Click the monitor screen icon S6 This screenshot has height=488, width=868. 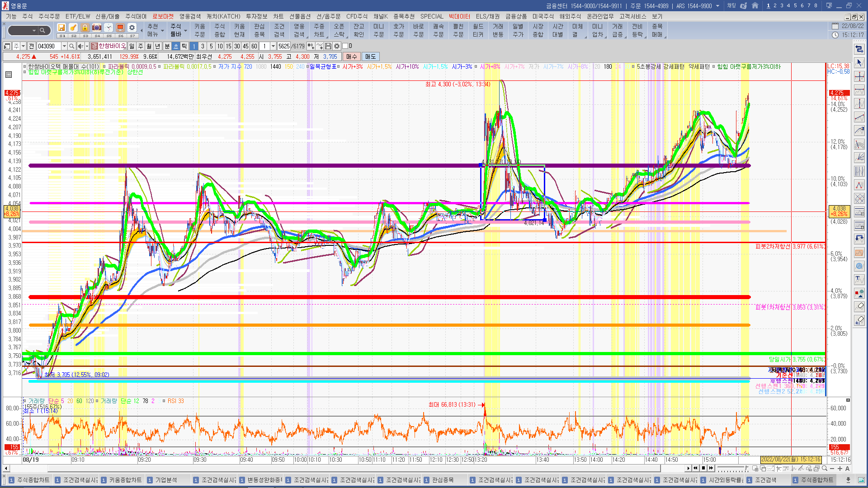(x=120, y=28)
